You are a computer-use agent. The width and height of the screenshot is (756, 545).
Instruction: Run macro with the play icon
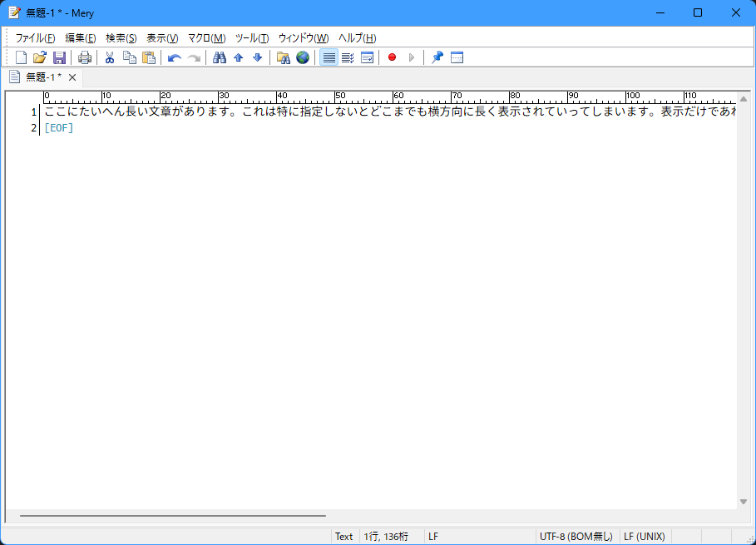[412, 57]
